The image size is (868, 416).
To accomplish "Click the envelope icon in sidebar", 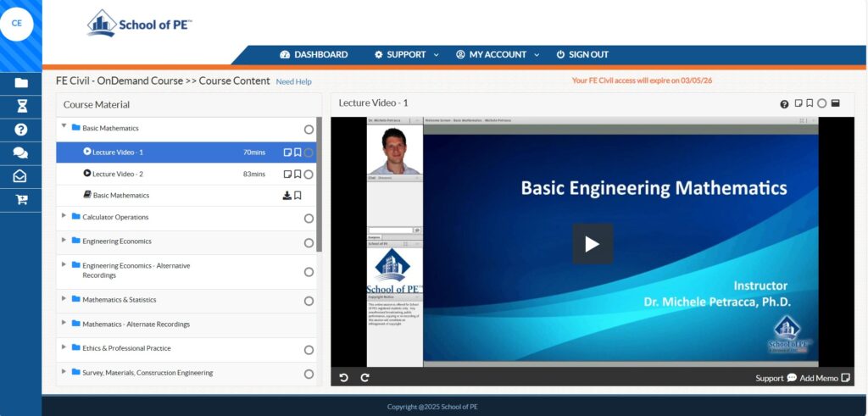I will click(20, 176).
